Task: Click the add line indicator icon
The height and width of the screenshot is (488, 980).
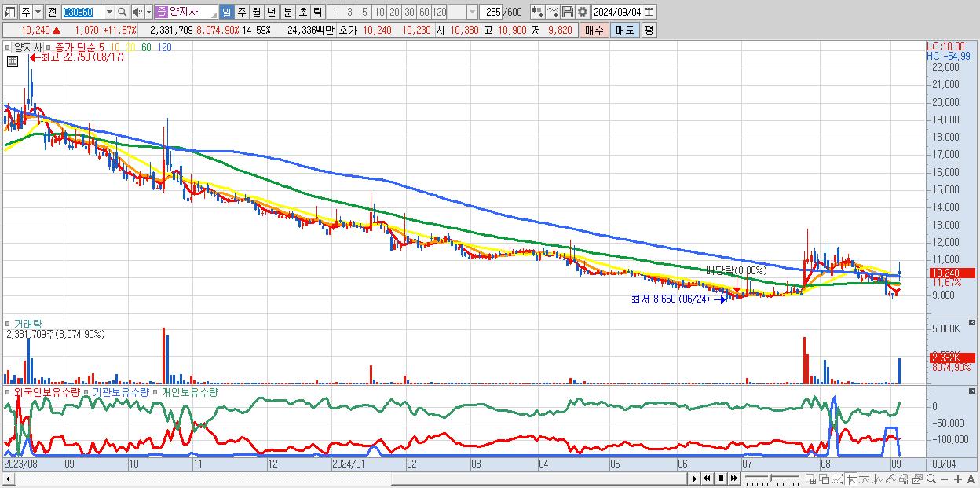Action: [x=553, y=12]
